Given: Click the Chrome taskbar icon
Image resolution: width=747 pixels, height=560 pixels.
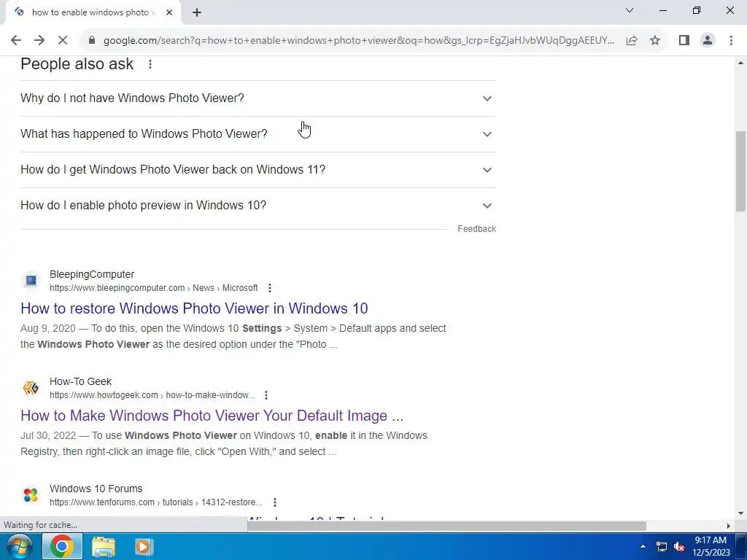Looking at the screenshot, I should (62, 547).
